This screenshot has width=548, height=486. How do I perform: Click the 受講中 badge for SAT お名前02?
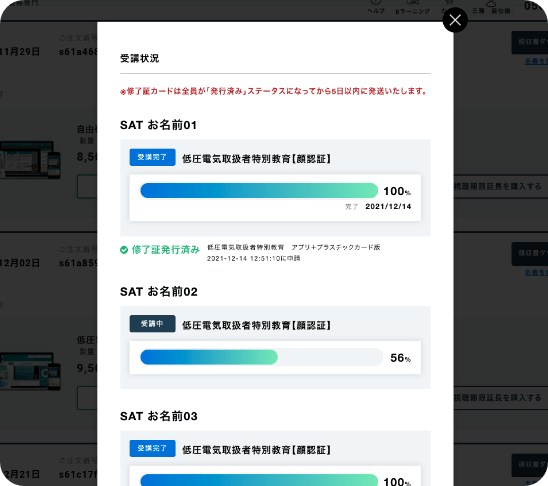click(152, 324)
